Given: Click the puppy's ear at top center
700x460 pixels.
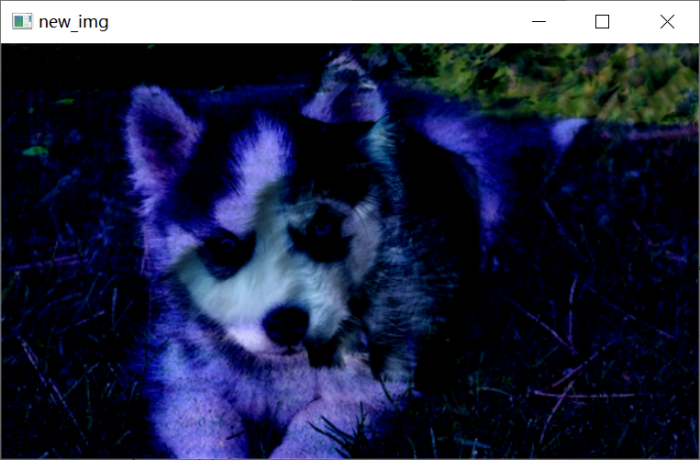Looking at the screenshot, I should [x=345, y=90].
